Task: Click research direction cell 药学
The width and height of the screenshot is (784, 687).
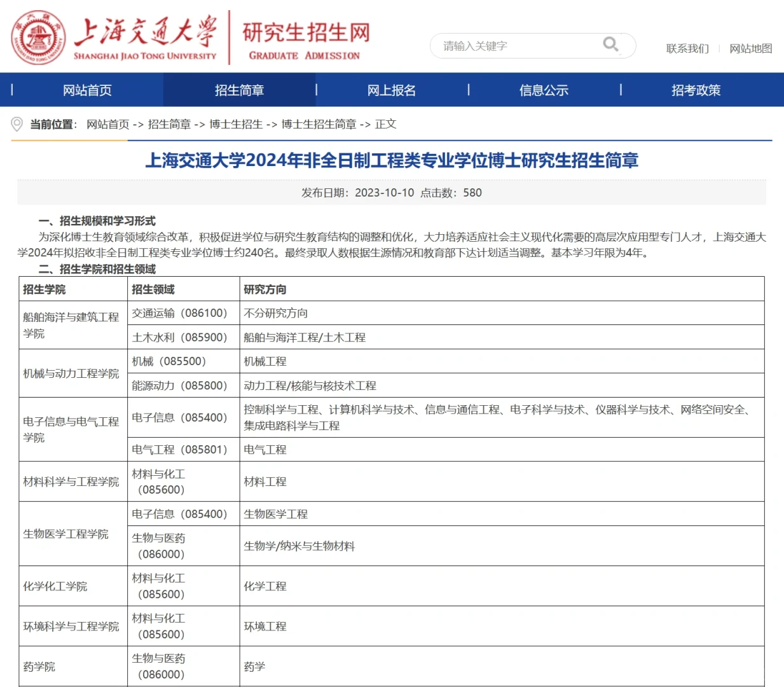Action: point(502,667)
